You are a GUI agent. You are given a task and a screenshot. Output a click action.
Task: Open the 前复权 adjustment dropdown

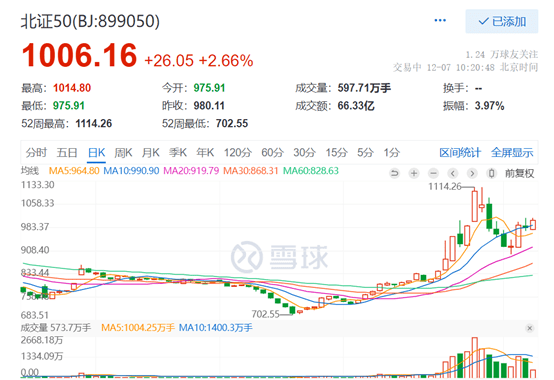(519, 173)
